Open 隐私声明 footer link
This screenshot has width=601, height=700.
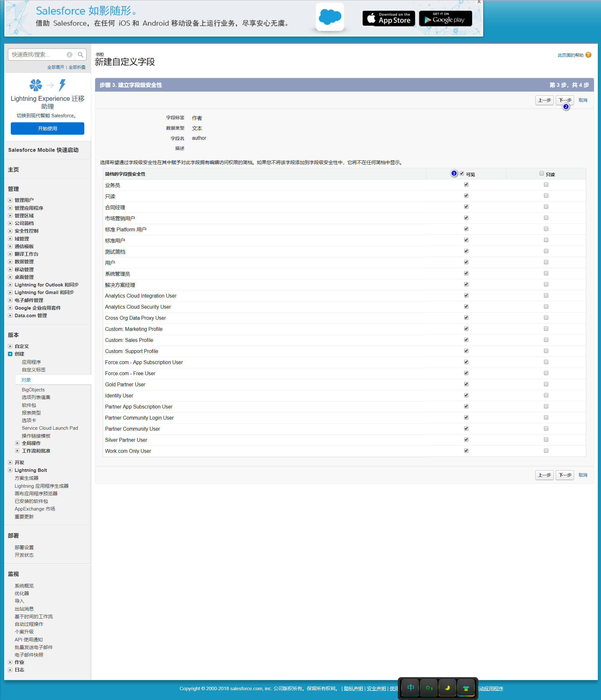point(353,689)
